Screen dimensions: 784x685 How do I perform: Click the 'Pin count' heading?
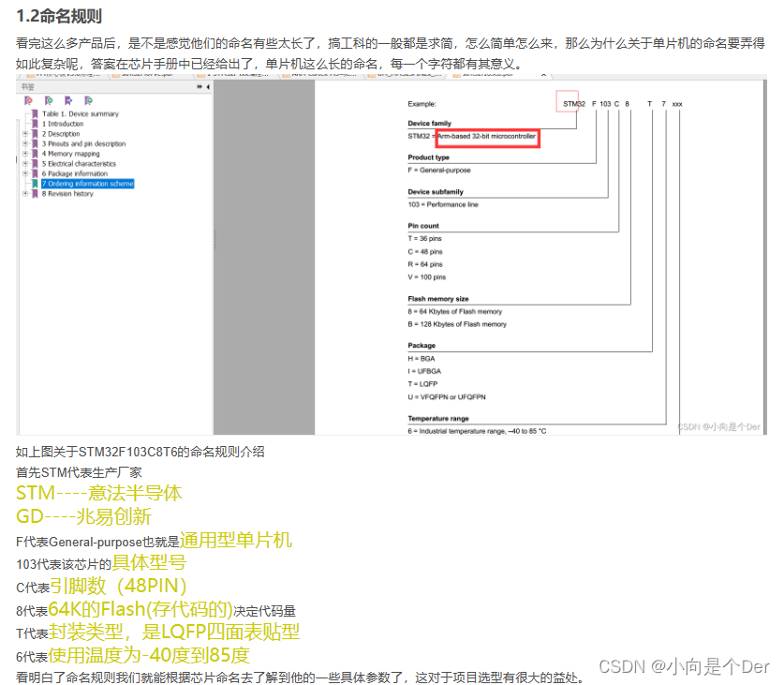423,226
